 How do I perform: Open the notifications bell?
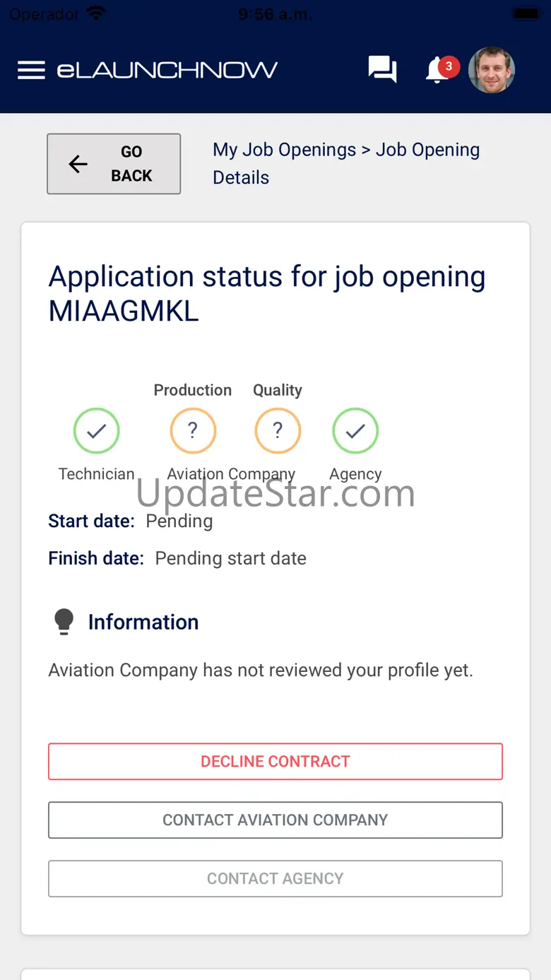[x=437, y=71]
